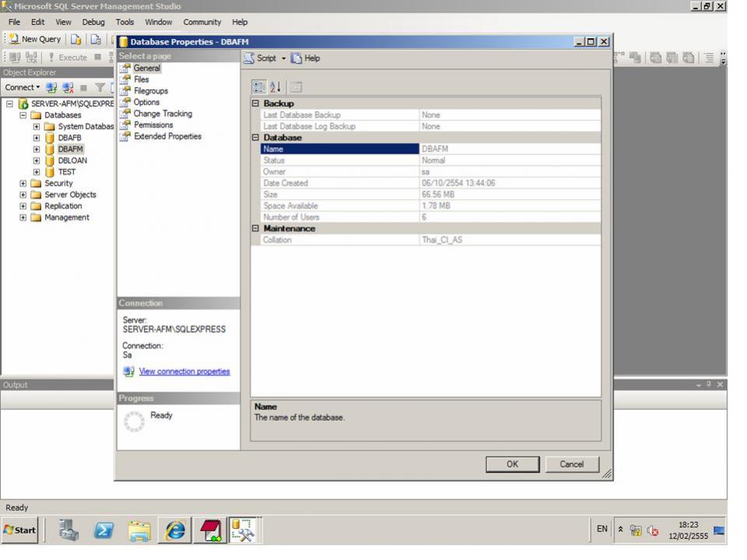Expand the DBAFB database node

(x=37, y=138)
